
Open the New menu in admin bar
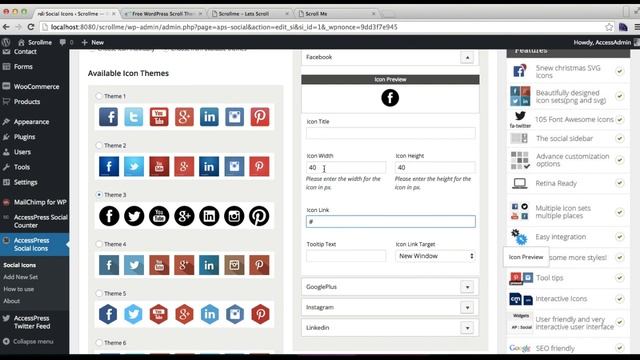[x=93, y=42]
